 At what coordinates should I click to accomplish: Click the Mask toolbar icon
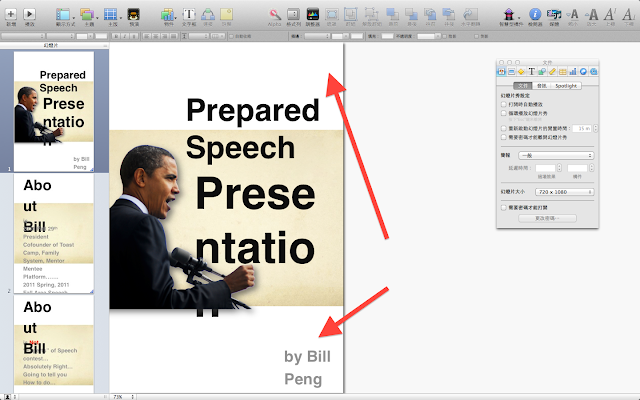pos(332,15)
